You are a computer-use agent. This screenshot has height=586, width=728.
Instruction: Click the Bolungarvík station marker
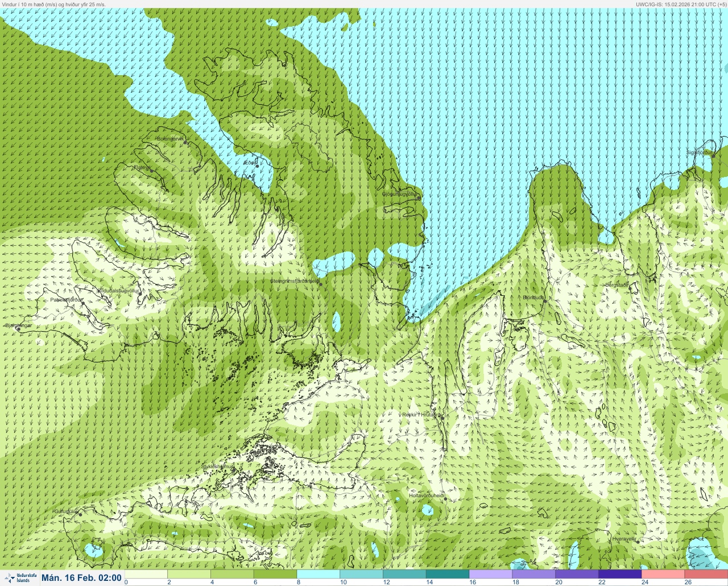(185, 142)
